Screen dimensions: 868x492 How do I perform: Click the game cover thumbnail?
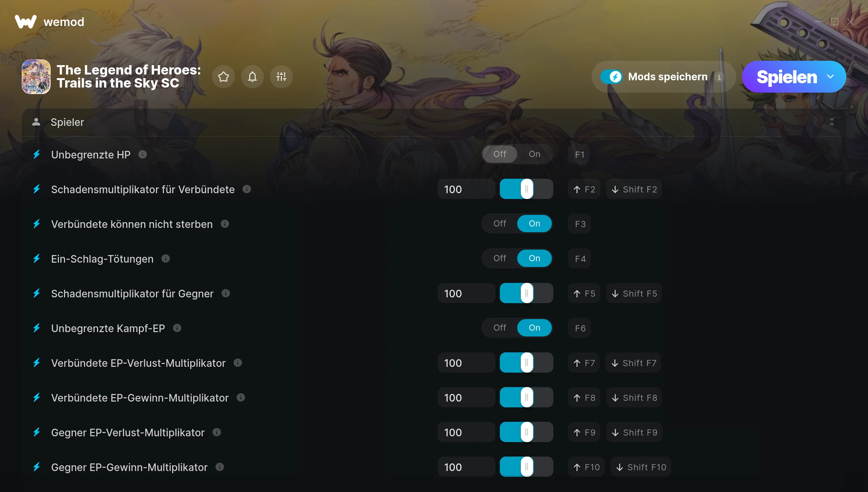[x=36, y=77]
